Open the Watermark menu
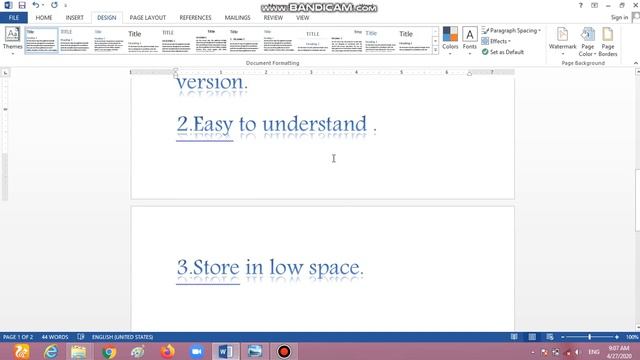The height and width of the screenshot is (360, 640). coord(562,41)
